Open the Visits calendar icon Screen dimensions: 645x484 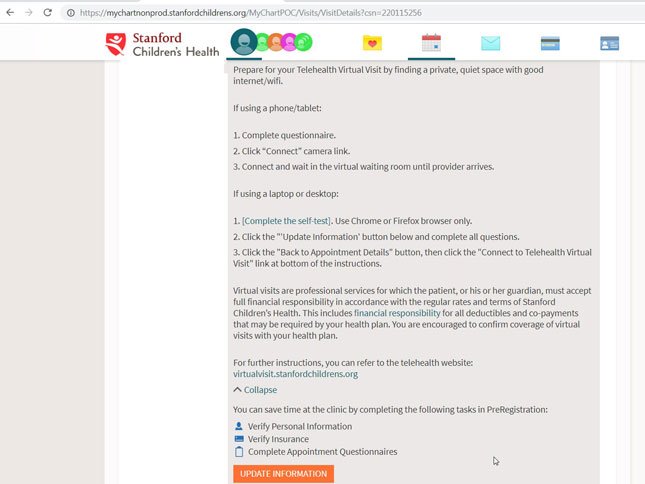[x=431, y=43]
